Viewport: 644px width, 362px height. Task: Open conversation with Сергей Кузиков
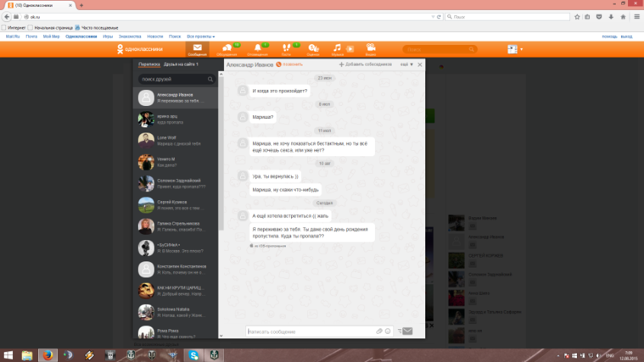(x=175, y=205)
